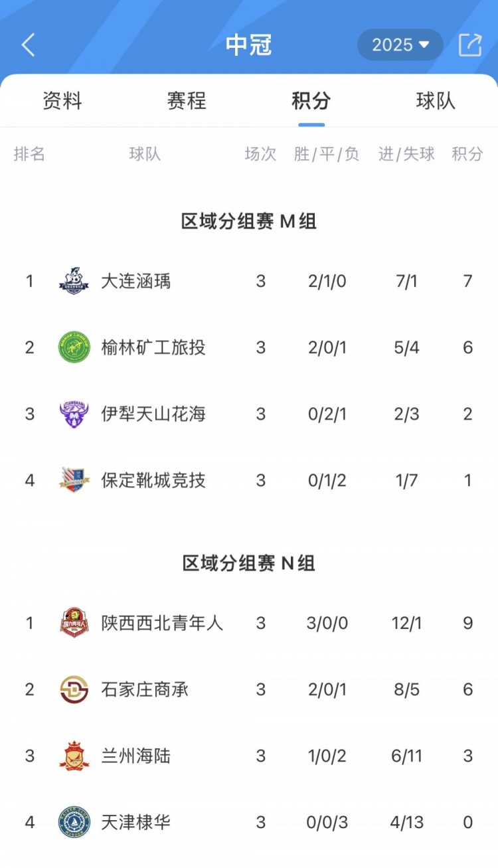This screenshot has width=498, height=868.
Task: Tap the 陕西西北青年人 team logo
Action: (x=74, y=623)
